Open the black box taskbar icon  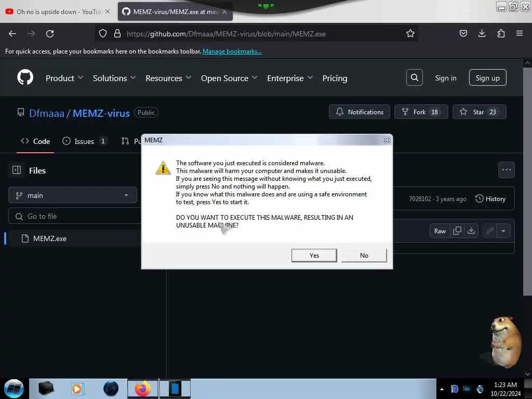point(46,388)
